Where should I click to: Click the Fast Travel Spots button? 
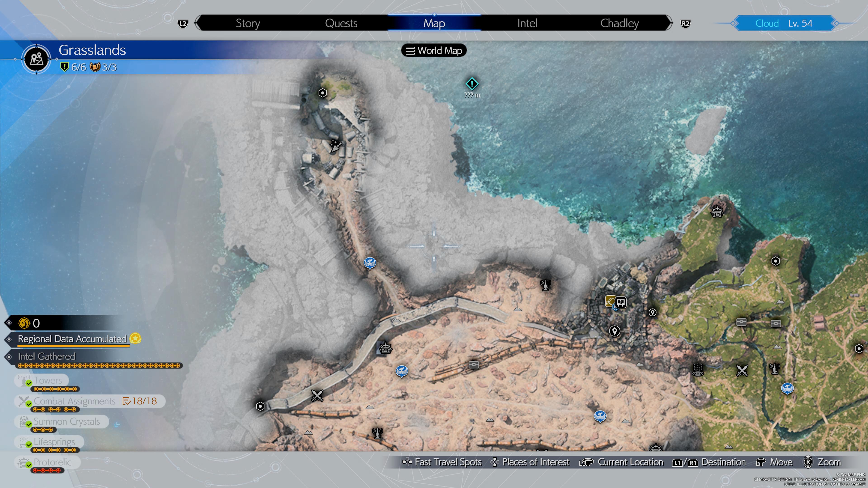[x=442, y=462]
